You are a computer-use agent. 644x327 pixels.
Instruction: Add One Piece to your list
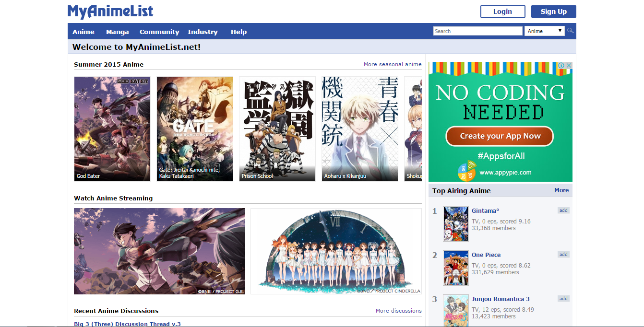point(563,254)
